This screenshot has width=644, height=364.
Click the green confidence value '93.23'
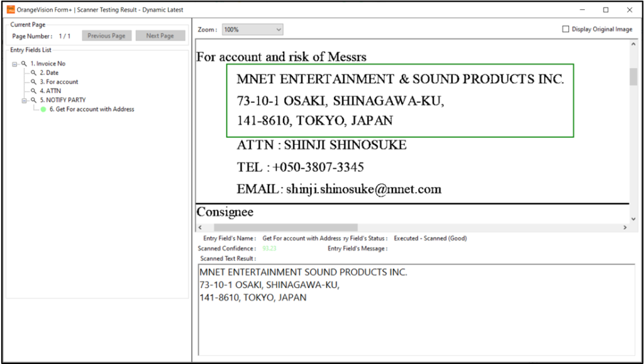click(x=270, y=248)
